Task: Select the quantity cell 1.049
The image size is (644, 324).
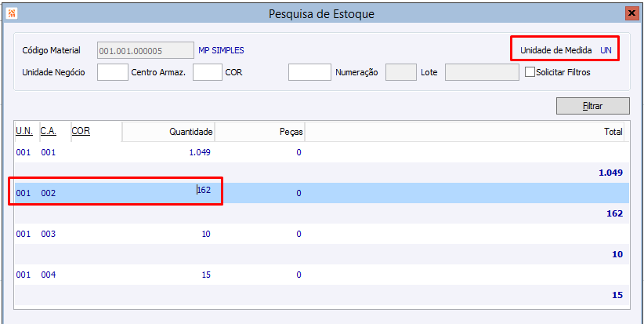Action: (x=200, y=152)
